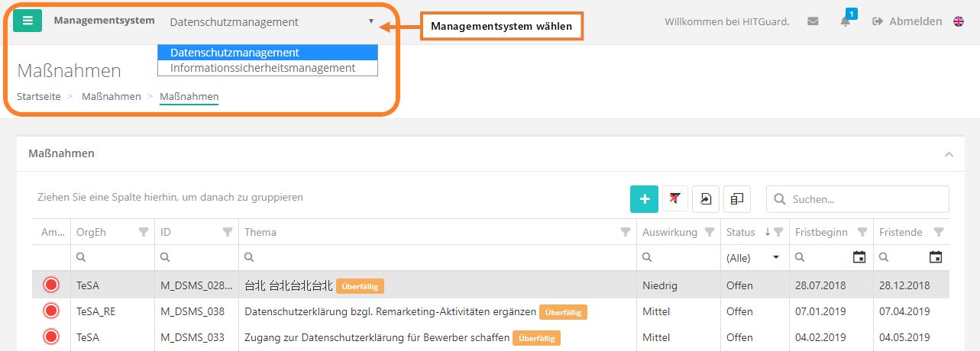Open the column chooser icon
Image resolution: width=980 pixels, height=351 pixels.
[x=736, y=198]
